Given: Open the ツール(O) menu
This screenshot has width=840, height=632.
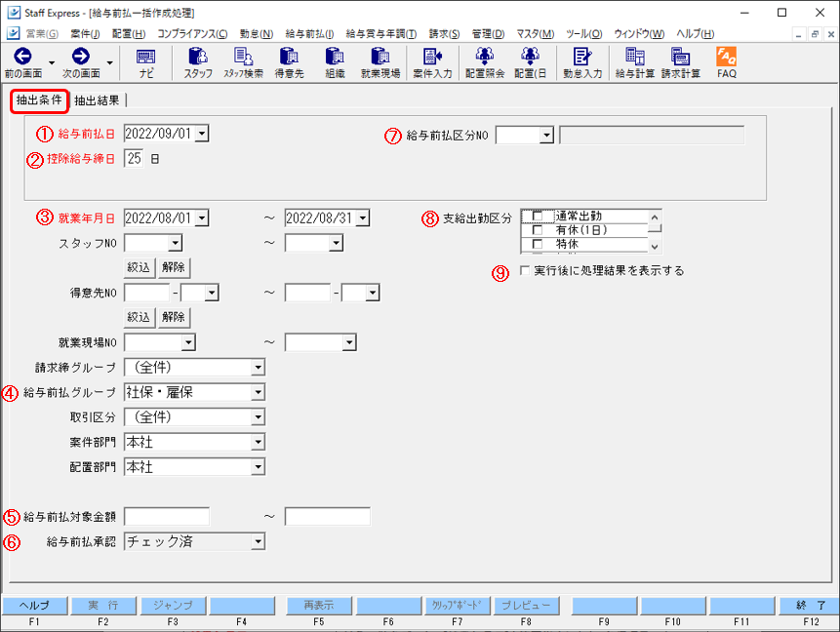Looking at the screenshot, I should [584, 34].
